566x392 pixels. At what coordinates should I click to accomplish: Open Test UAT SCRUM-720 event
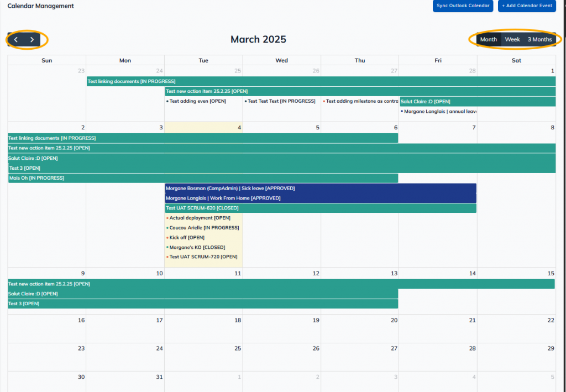tap(203, 257)
